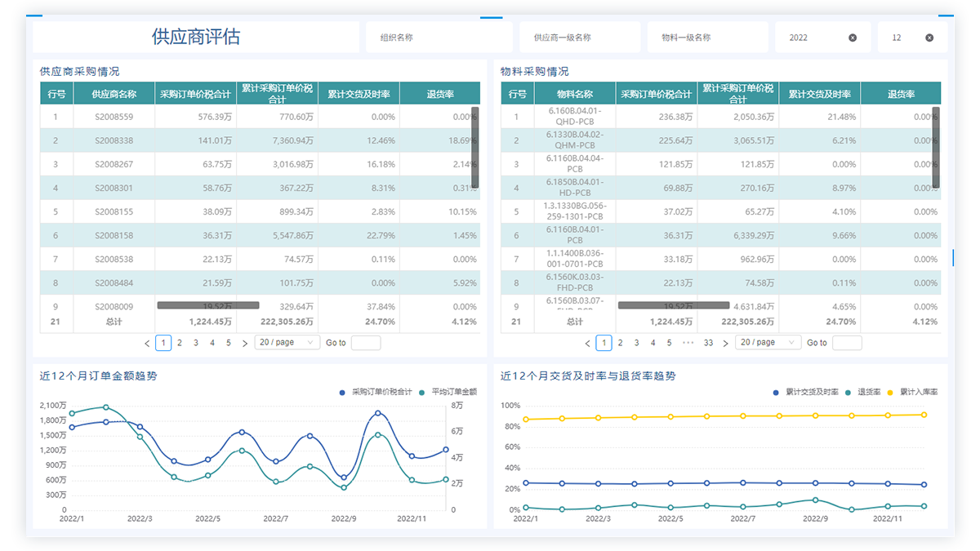Clear the month 12 filter
This screenshot has width=980, height=551.
tap(929, 38)
